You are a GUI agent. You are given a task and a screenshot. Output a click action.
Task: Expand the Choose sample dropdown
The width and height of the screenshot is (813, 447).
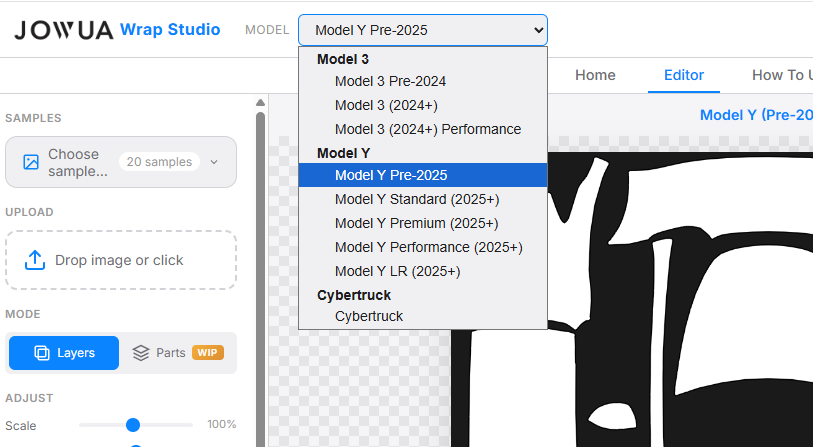tap(120, 162)
